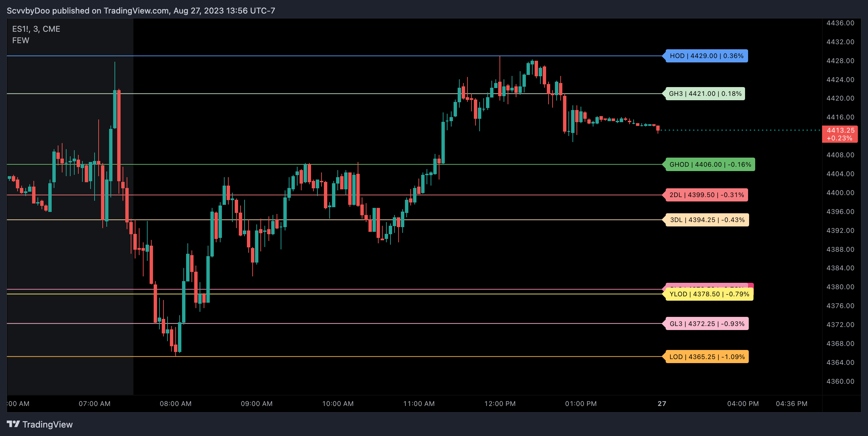Screen dimensions: 868x436
Task: Click 10:00 AM on the time axis
Action: tap(338, 404)
